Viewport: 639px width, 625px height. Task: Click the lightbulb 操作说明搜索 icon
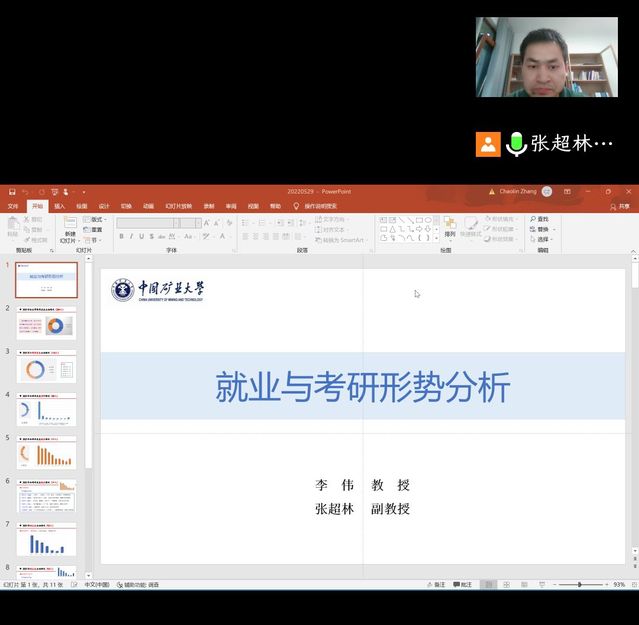pos(296,206)
